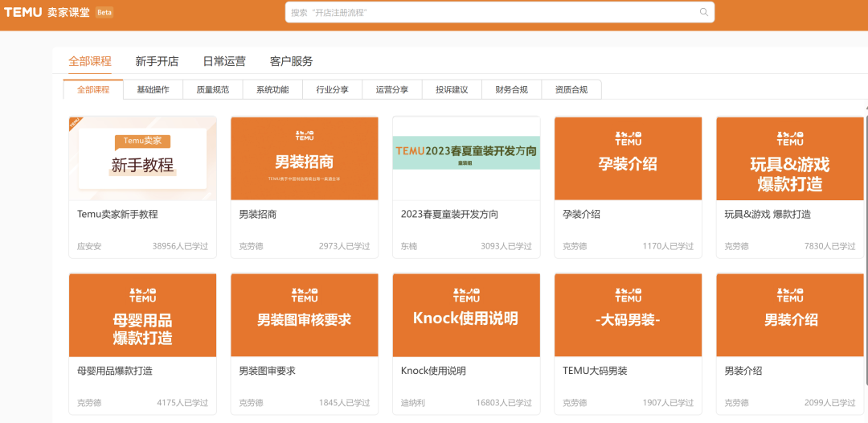Click the 男装招商 title below its thumbnail

(x=258, y=214)
